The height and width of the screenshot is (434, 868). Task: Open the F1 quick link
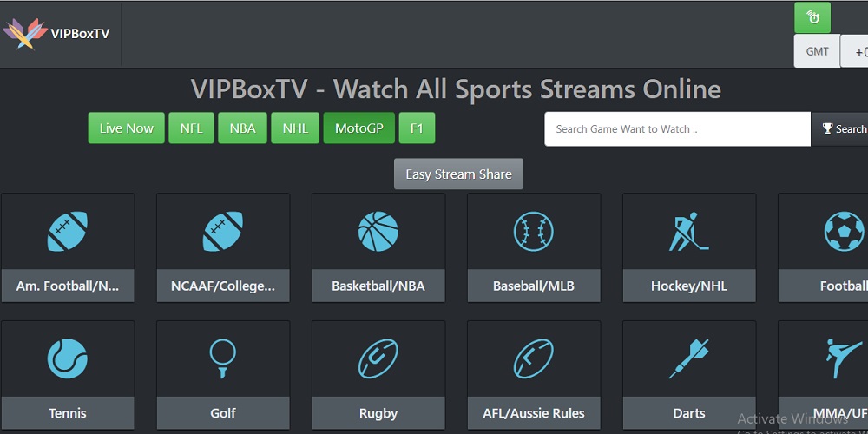[417, 128]
